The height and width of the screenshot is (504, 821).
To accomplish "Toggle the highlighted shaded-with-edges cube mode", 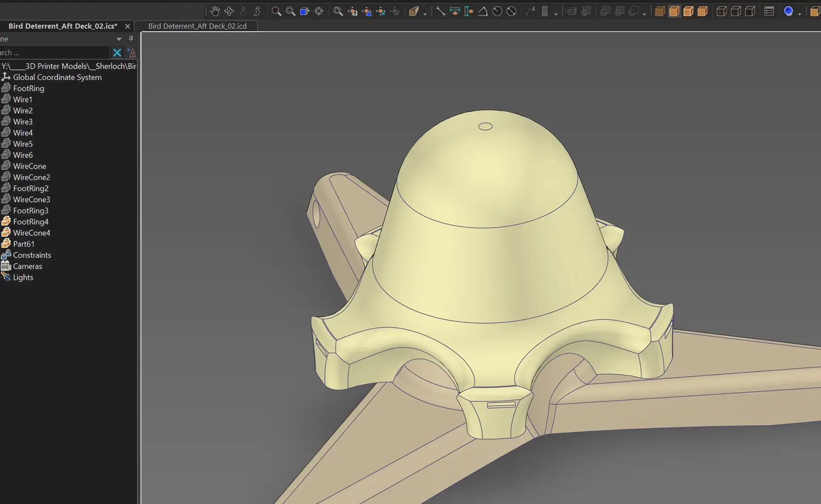I will (x=674, y=11).
